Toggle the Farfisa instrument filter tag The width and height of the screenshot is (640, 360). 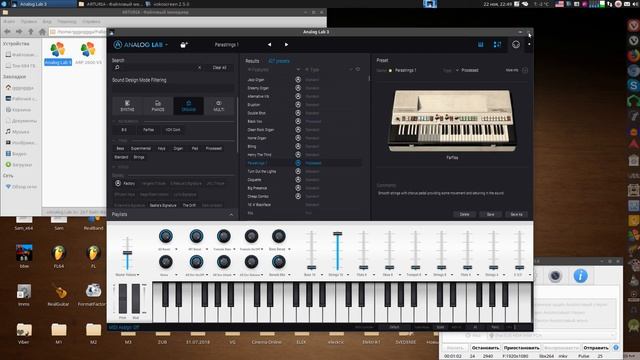coord(149,130)
